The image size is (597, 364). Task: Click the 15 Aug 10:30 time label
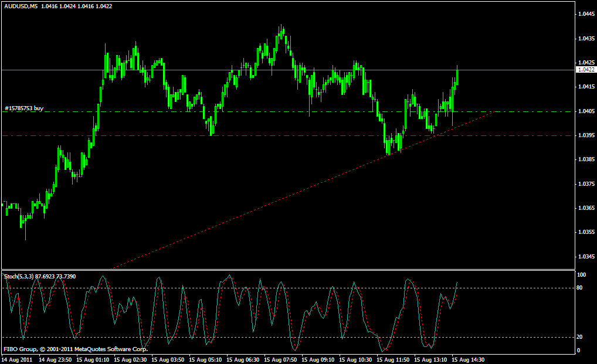[x=355, y=360]
